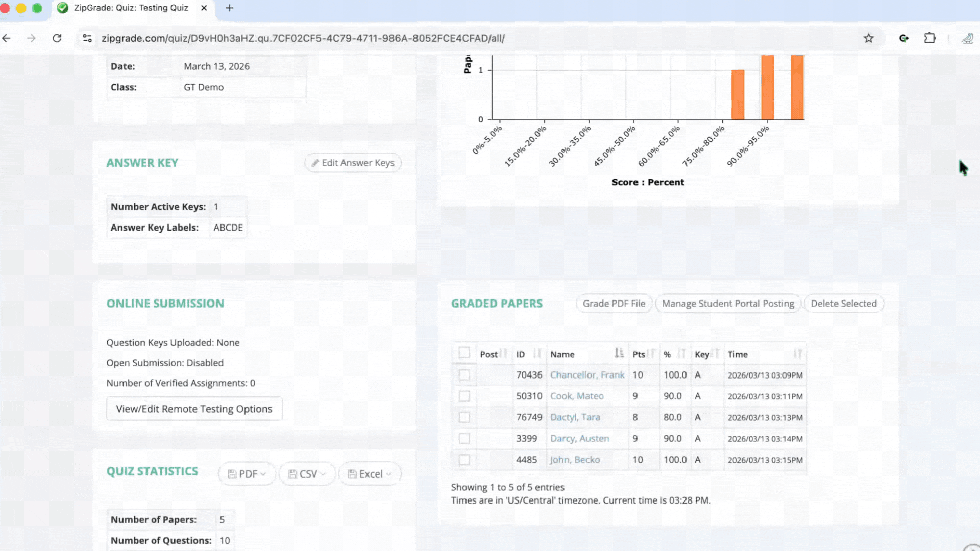Go back with the back arrow
The height and width of the screenshot is (551, 980).
click(7, 38)
